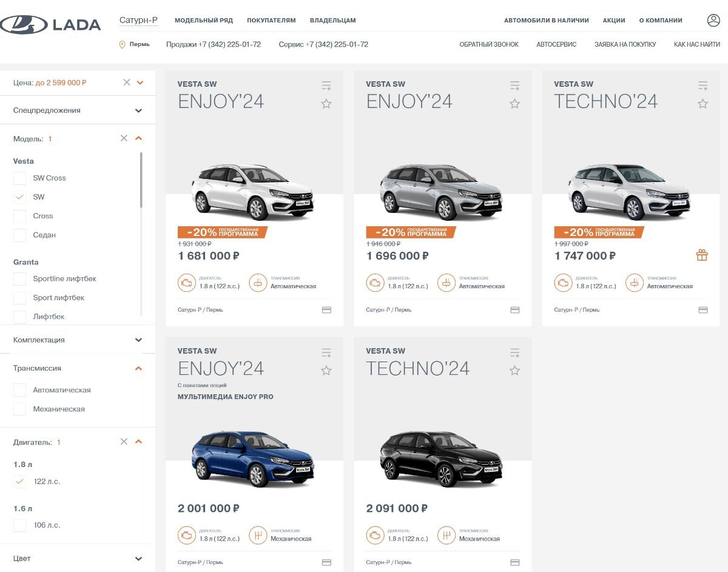
Task: Add the 1 747 000 ₽ Techno'24 to comparison
Action: [x=703, y=86]
